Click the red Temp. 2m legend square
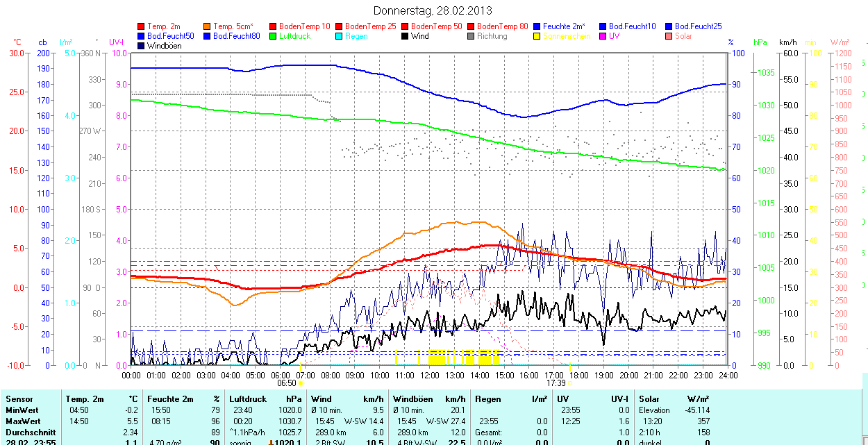 (142, 26)
